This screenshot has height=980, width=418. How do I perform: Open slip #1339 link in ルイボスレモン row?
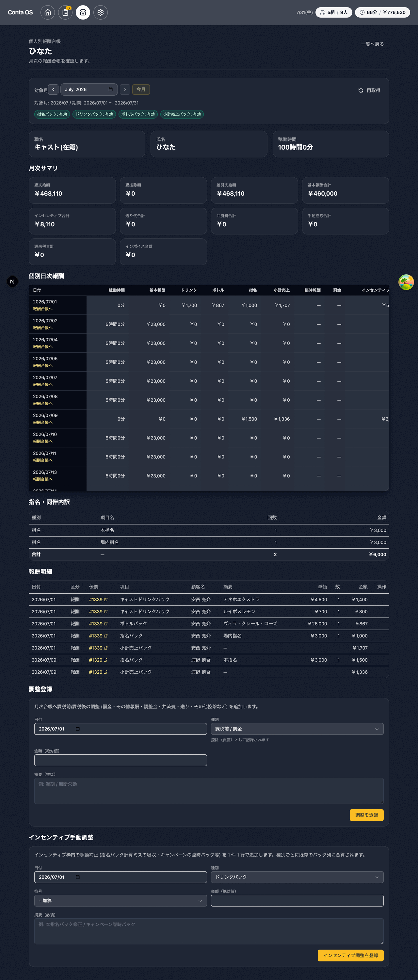click(98, 612)
